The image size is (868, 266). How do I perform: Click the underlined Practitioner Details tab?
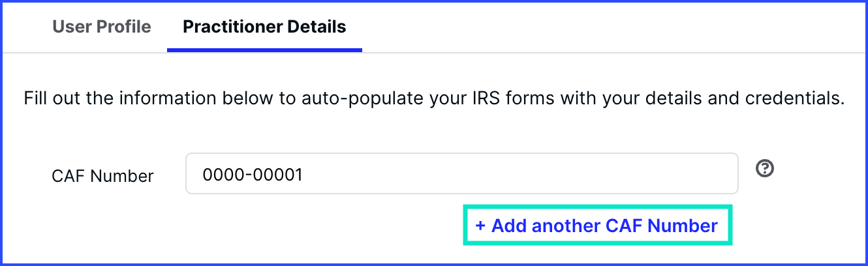coord(264,27)
